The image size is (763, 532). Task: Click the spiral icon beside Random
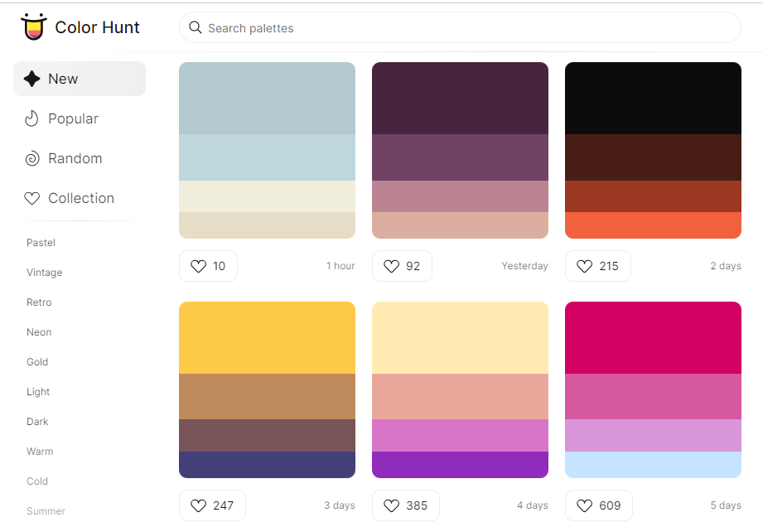[x=32, y=158]
